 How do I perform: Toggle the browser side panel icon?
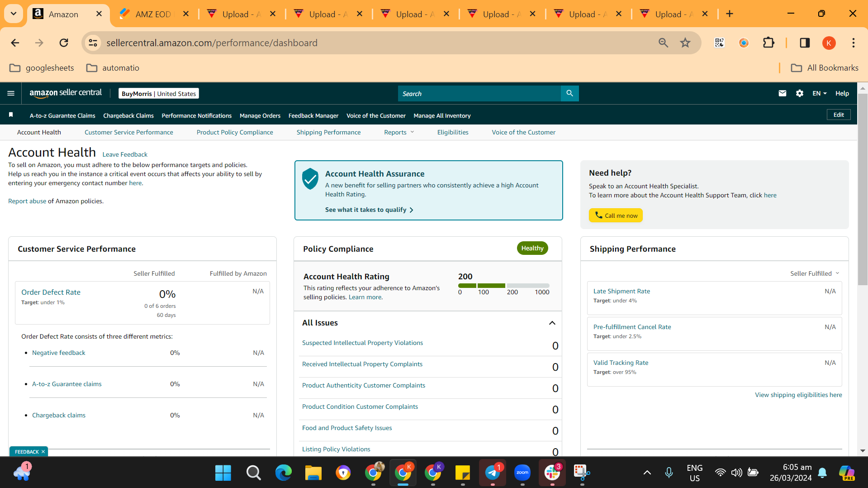805,43
